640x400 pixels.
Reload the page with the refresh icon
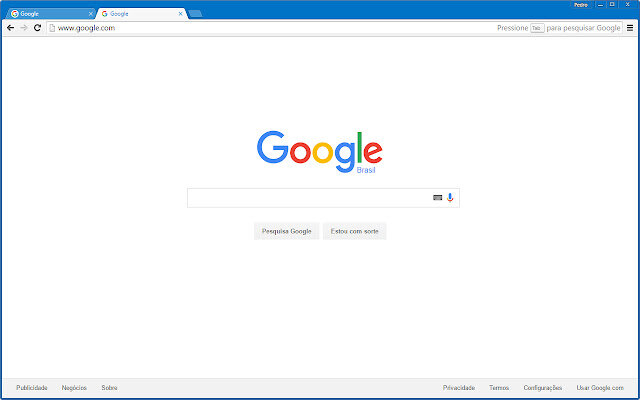[x=37, y=28]
